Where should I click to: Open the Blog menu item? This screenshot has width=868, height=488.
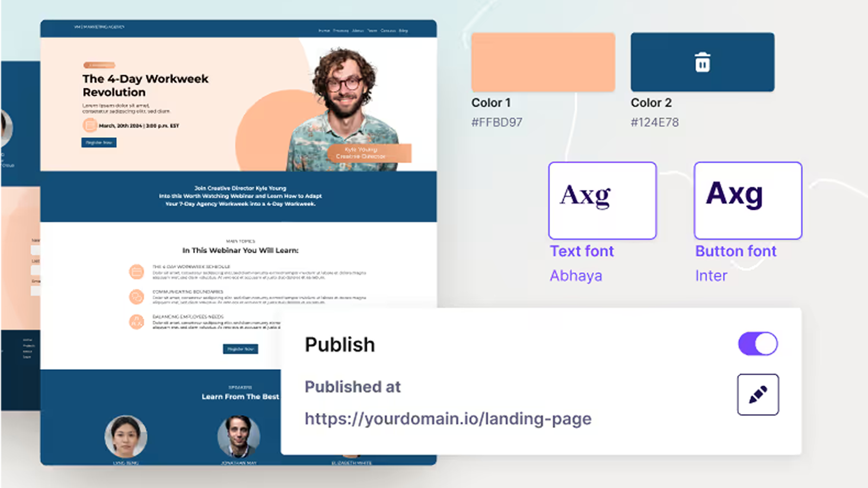(x=404, y=30)
